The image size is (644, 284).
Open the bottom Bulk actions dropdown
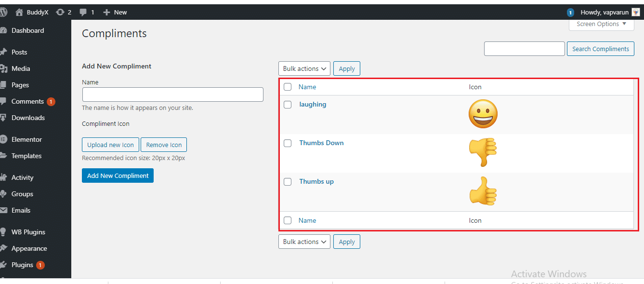pos(304,241)
